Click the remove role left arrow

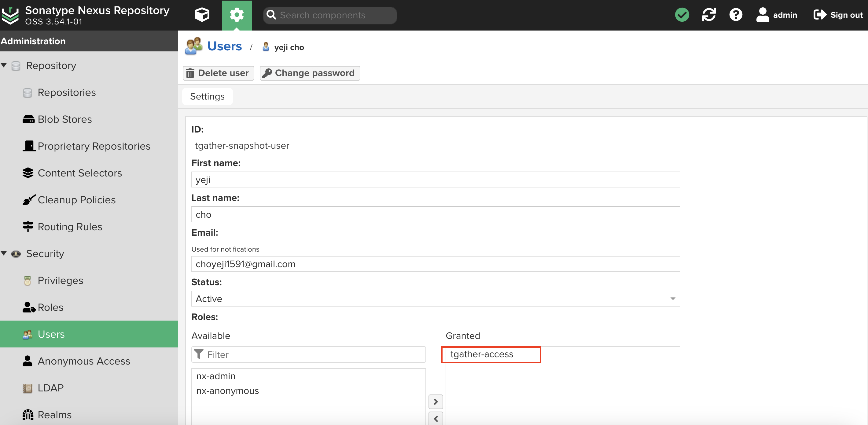click(436, 418)
